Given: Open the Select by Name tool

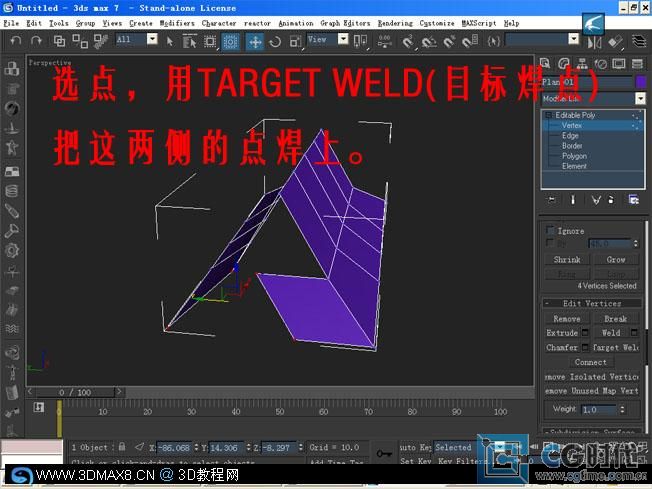Looking at the screenshot, I should [x=189, y=41].
